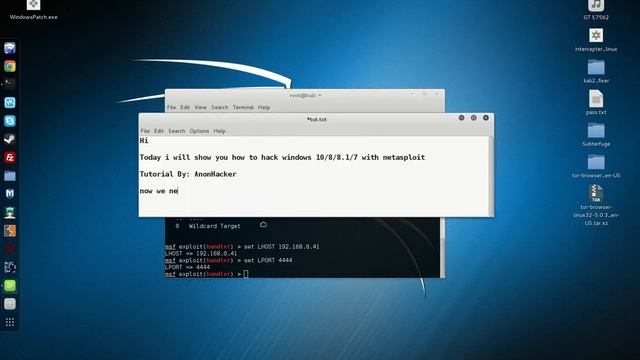Open Help menu in tut.txt editor
The width and height of the screenshot is (640, 360).
coord(219,131)
